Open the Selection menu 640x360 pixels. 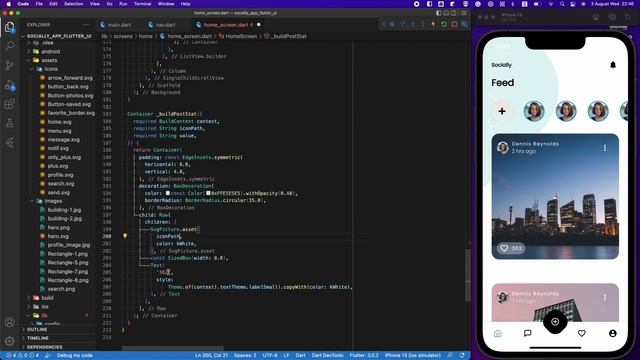click(x=73, y=4)
